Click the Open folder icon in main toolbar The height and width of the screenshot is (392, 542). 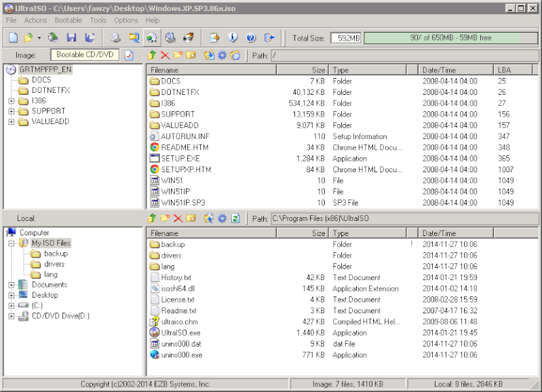pyautogui.click(x=28, y=38)
